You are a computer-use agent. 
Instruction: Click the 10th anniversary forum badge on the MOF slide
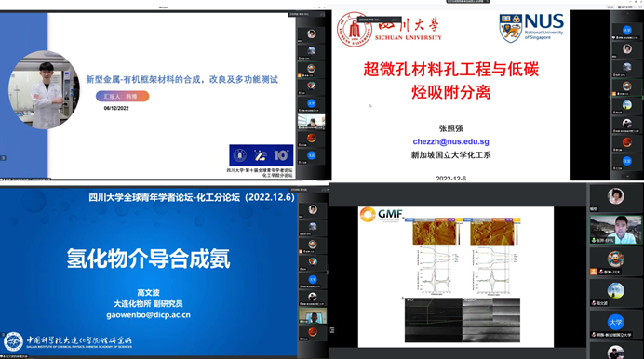tap(261, 155)
